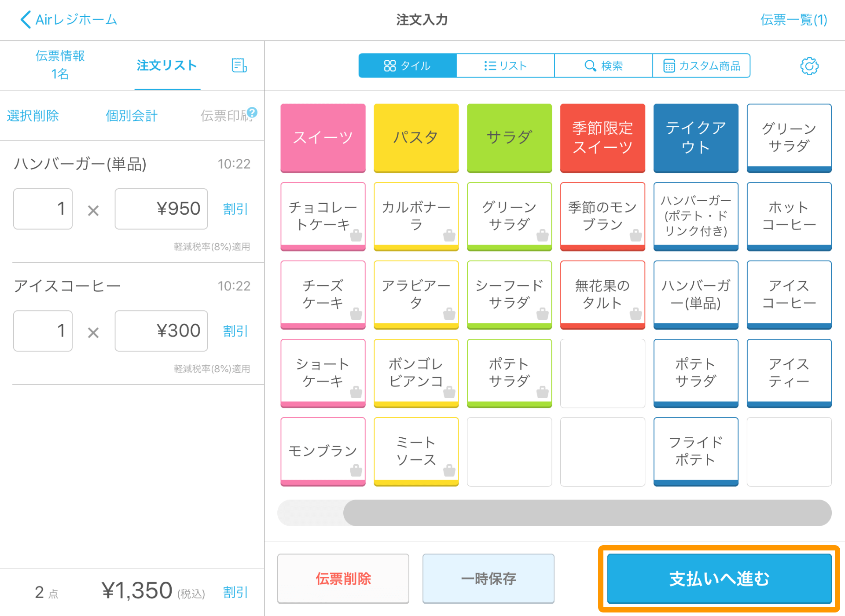Click the ¥950 price field
845x616 pixels.
(x=161, y=209)
